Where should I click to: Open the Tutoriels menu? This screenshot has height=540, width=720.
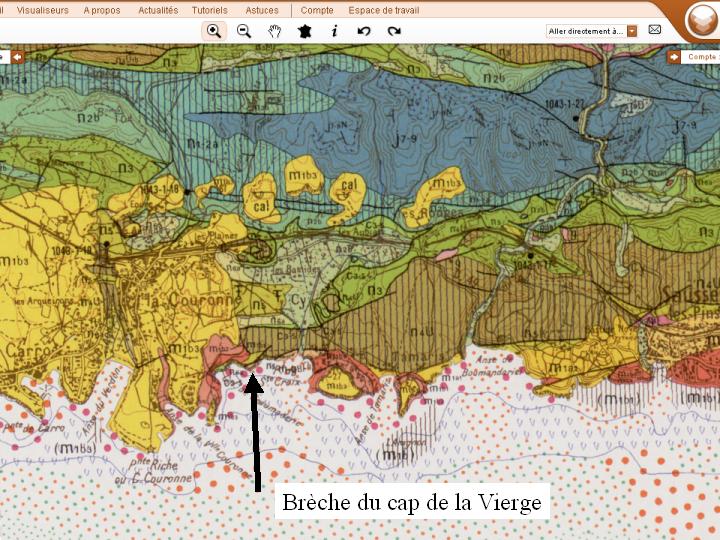tap(211, 9)
